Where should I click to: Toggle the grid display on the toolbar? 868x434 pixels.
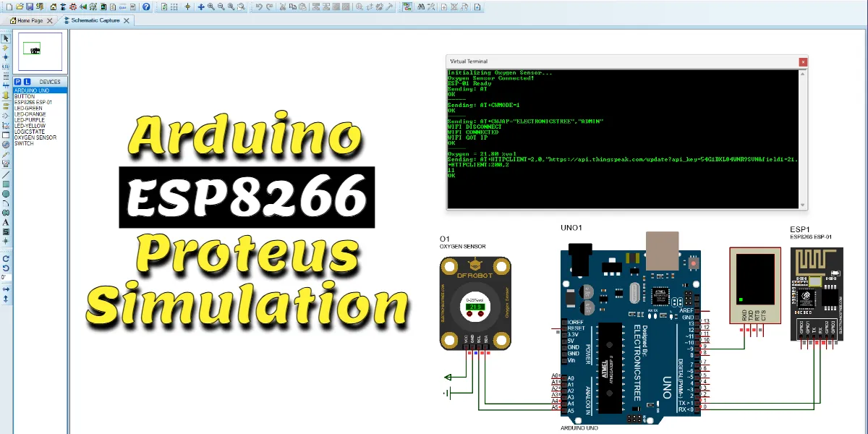pos(174,7)
